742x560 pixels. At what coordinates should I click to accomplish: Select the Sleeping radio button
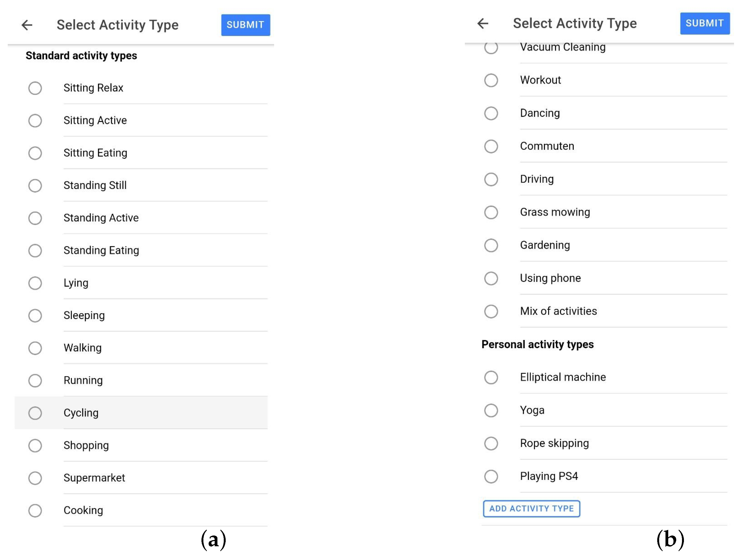[35, 315]
